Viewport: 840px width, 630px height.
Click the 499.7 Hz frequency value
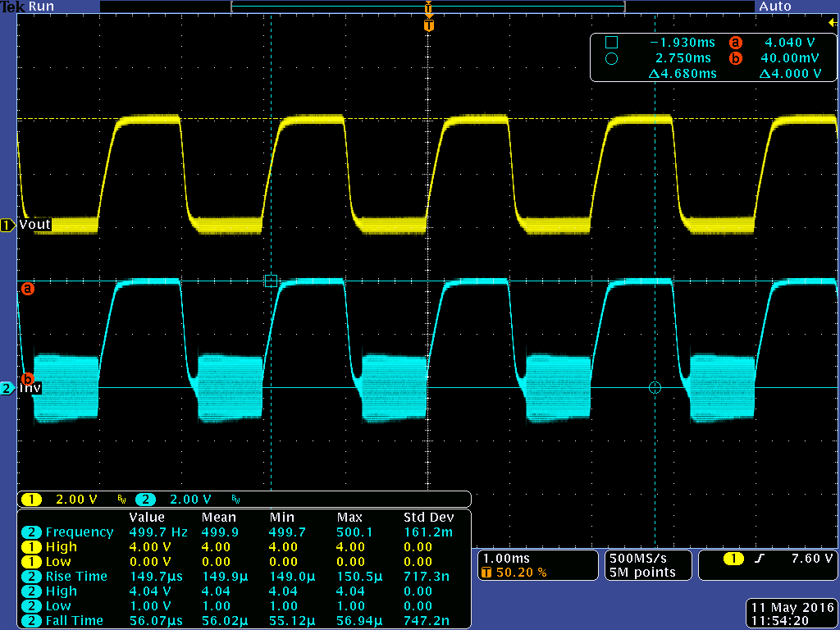(158, 532)
